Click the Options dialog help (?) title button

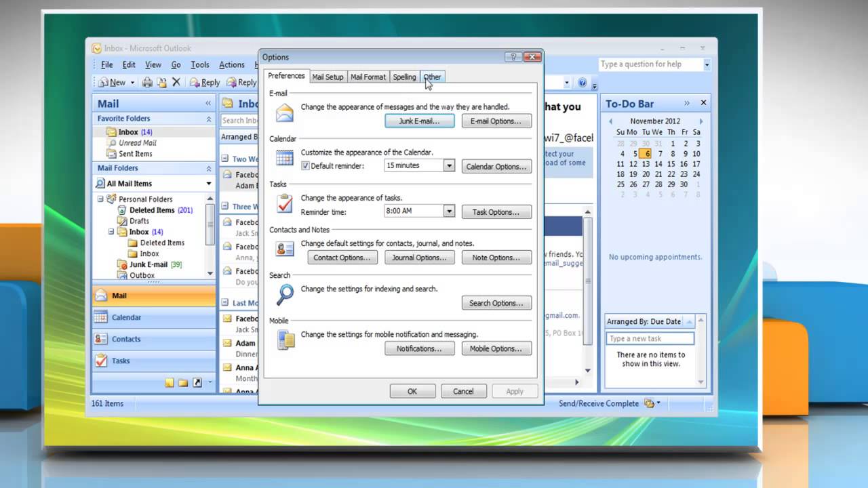click(x=513, y=57)
